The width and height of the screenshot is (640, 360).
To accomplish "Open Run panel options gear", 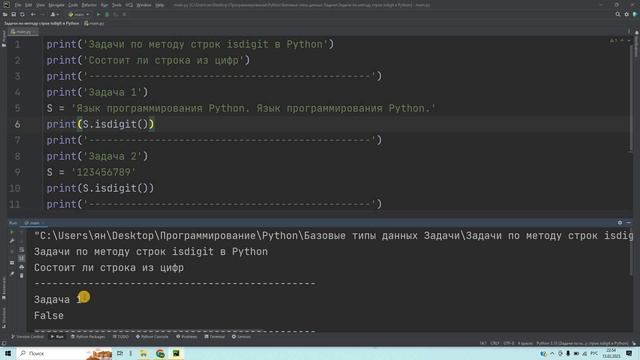I will [620, 223].
